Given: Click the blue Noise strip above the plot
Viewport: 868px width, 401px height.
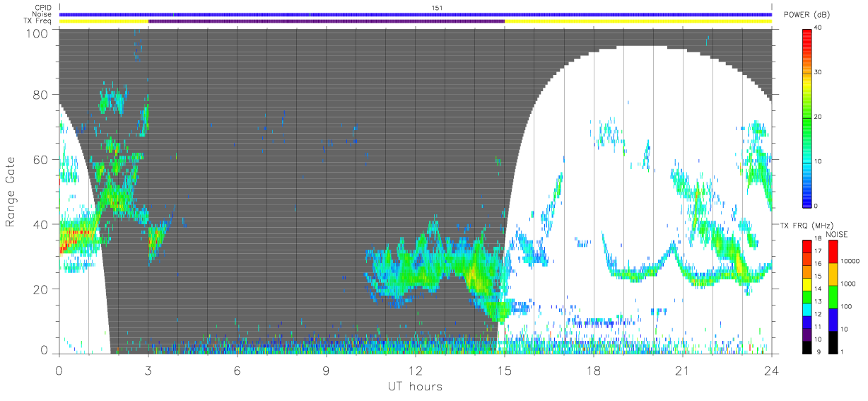Looking at the screenshot, I should pos(416,14).
